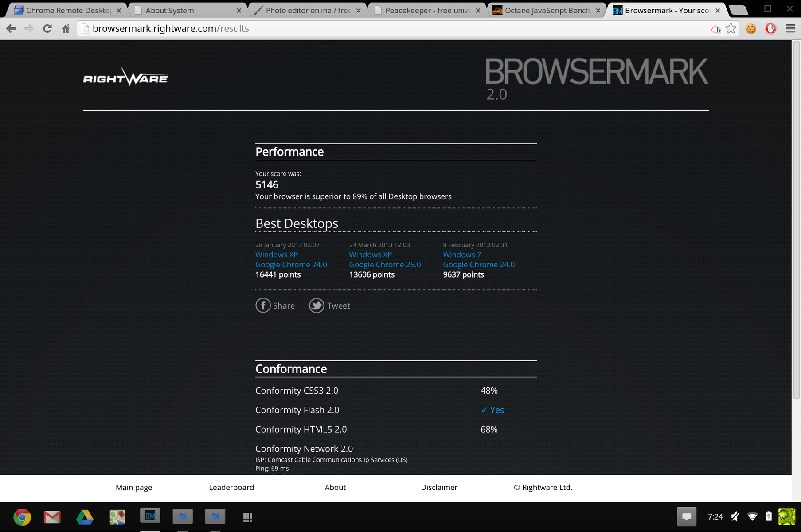Image resolution: width=801 pixels, height=532 pixels.
Task: Open the apps launcher grid
Action: tap(248, 517)
